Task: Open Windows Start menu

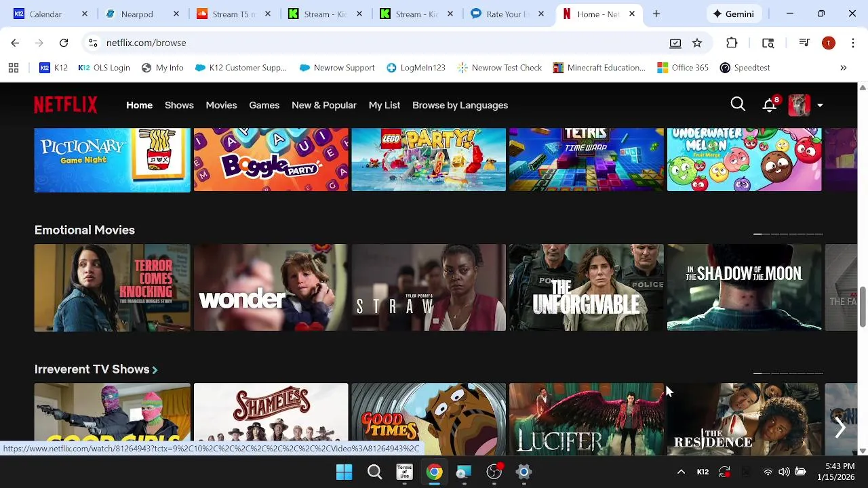Action: [344, 472]
